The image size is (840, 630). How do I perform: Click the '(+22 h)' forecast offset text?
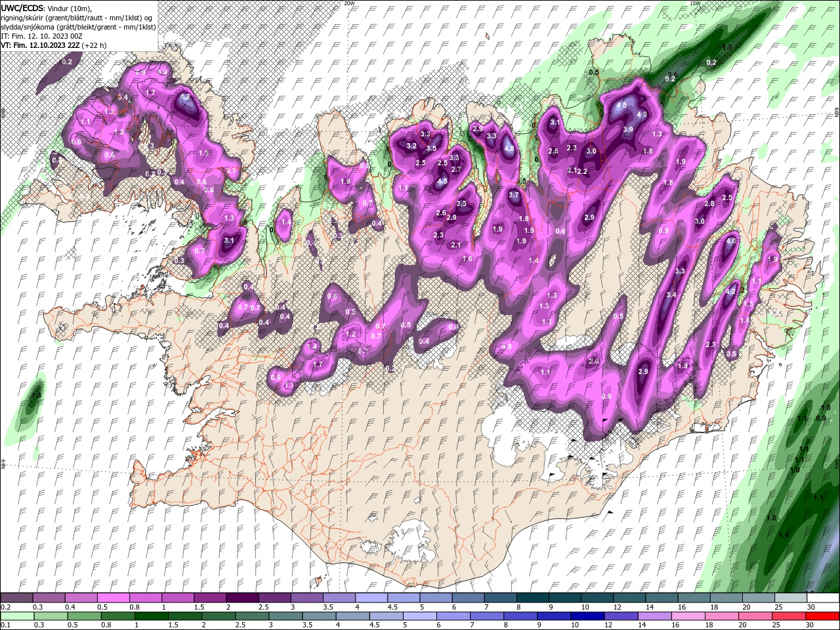click(94, 45)
